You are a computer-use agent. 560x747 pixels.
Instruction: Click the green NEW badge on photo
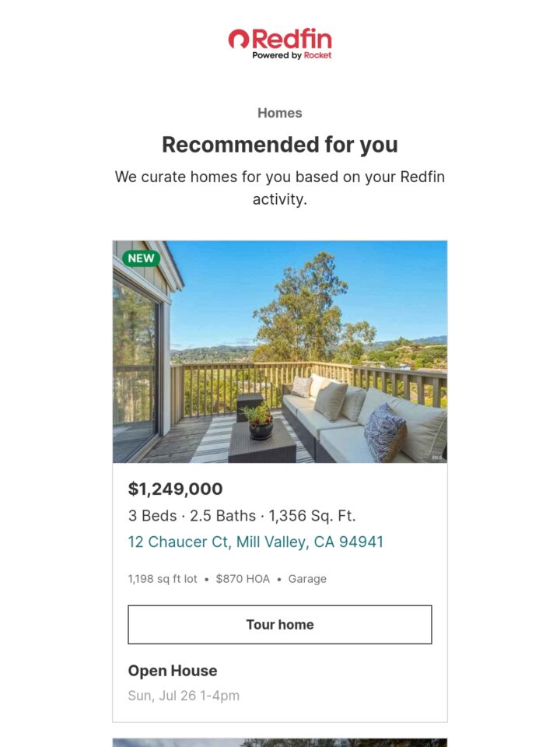click(x=141, y=258)
